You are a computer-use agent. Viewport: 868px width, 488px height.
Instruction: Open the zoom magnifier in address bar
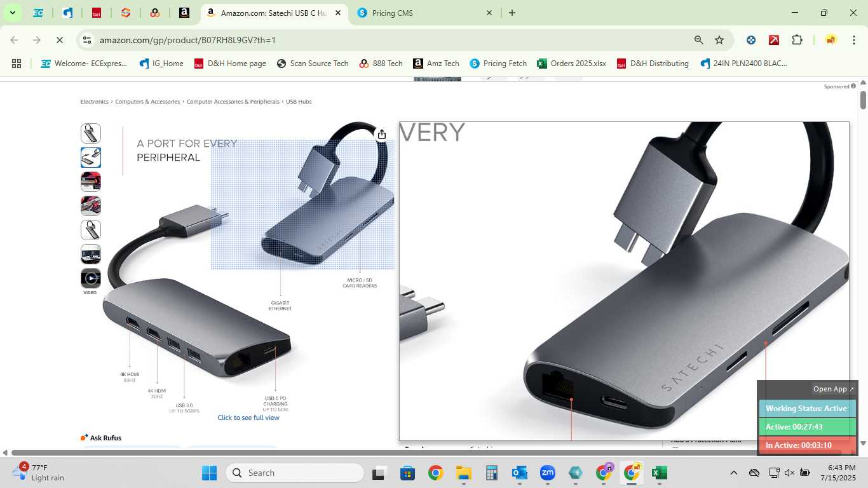[699, 40]
